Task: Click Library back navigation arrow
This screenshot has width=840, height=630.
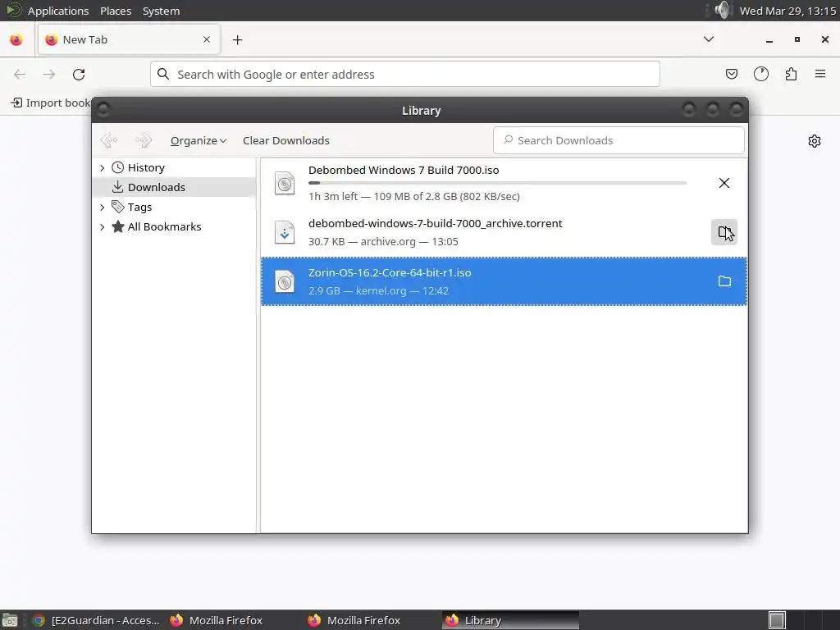Action: point(109,140)
